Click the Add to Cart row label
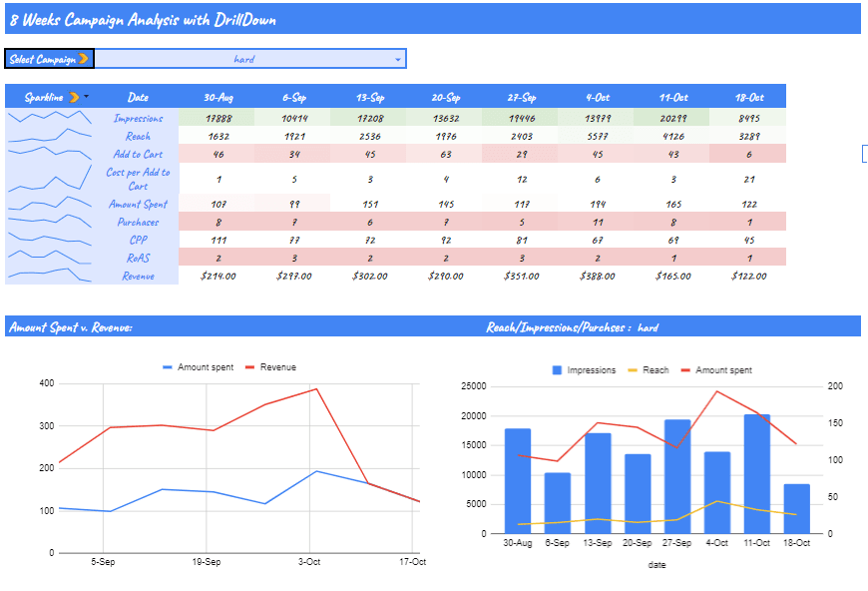Screen dimensions: 868x591 pyautogui.click(x=138, y=154)
